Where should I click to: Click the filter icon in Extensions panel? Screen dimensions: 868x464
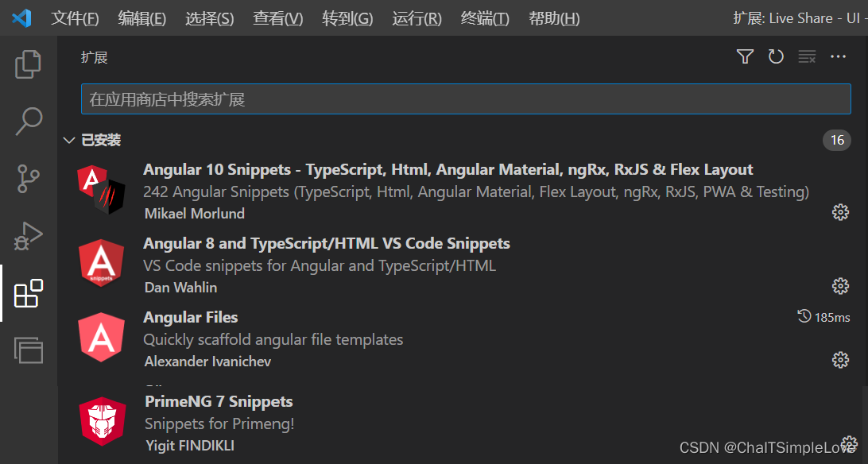[744, 56]
